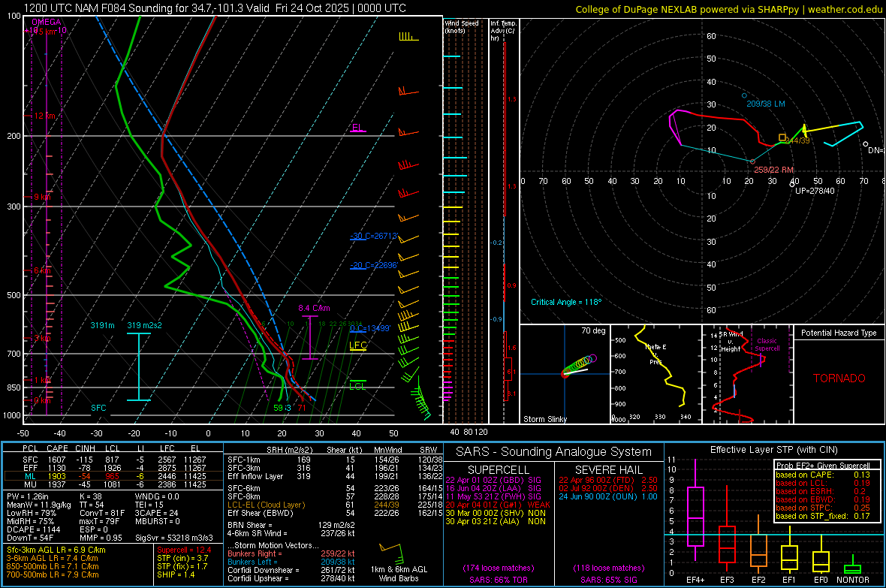This screenshot has width=886, height=588.
Task: Click the 'K = 38' index value
Action: [91, 496]
